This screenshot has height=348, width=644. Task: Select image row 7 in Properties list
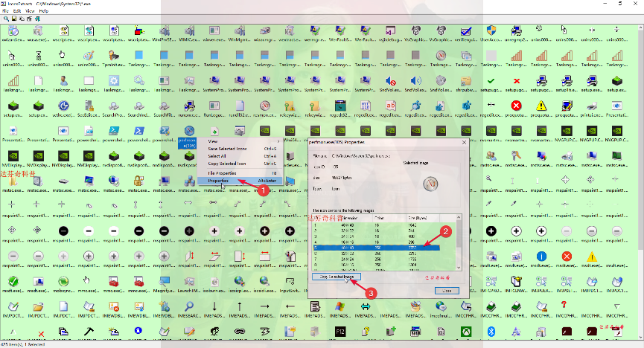pos(376,260)
